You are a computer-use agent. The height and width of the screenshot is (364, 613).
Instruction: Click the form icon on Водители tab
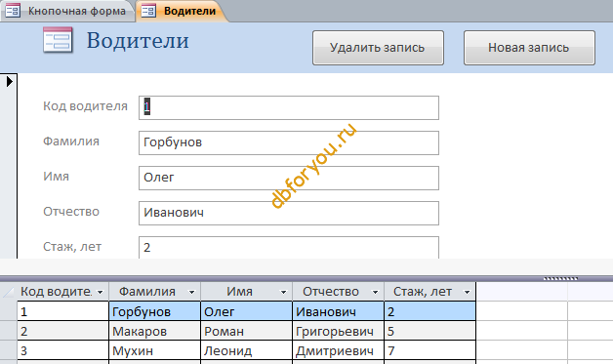tap(148, 11)
